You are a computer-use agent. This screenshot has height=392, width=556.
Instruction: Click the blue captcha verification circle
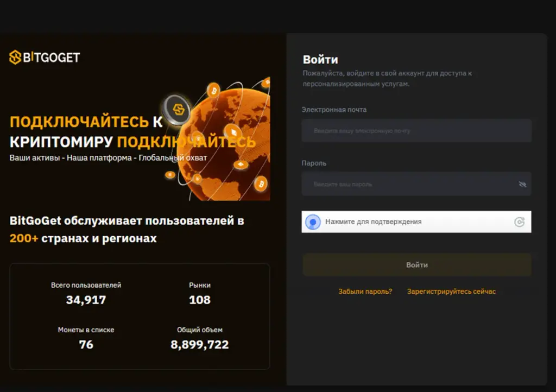pyautogui.click(x=313, y=222)
